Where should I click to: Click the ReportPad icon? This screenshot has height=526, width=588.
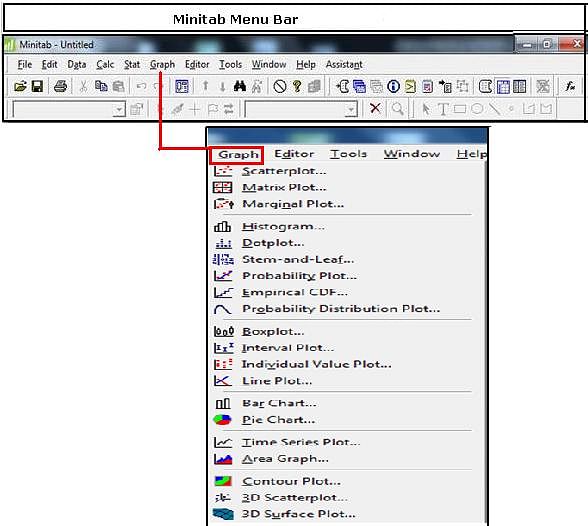(427, 87)
